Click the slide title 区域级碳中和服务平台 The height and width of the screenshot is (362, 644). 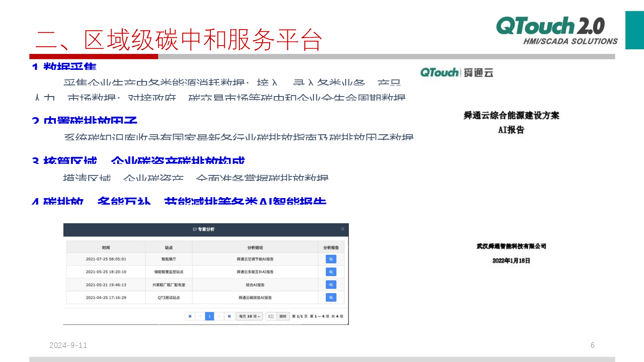tap(179, 40)
